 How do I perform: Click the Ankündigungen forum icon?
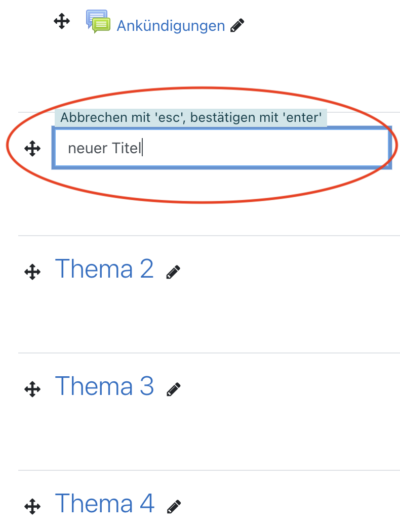tap(98, 21)
